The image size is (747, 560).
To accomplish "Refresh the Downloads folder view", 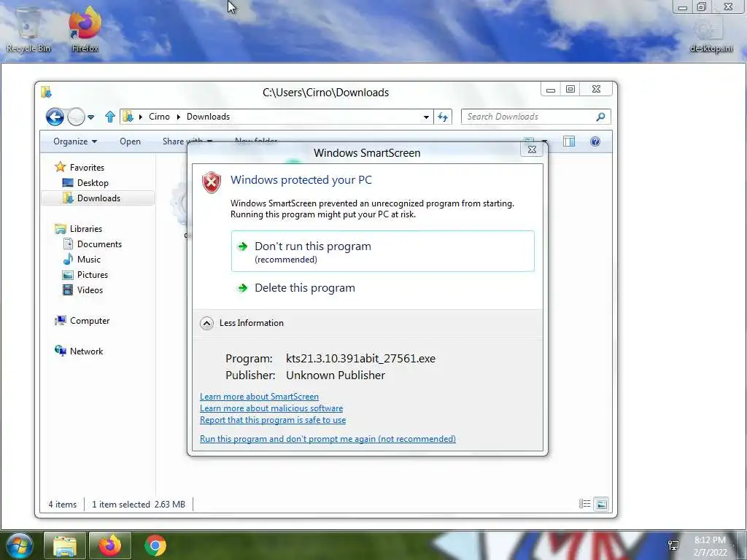I will pos(443,117).
